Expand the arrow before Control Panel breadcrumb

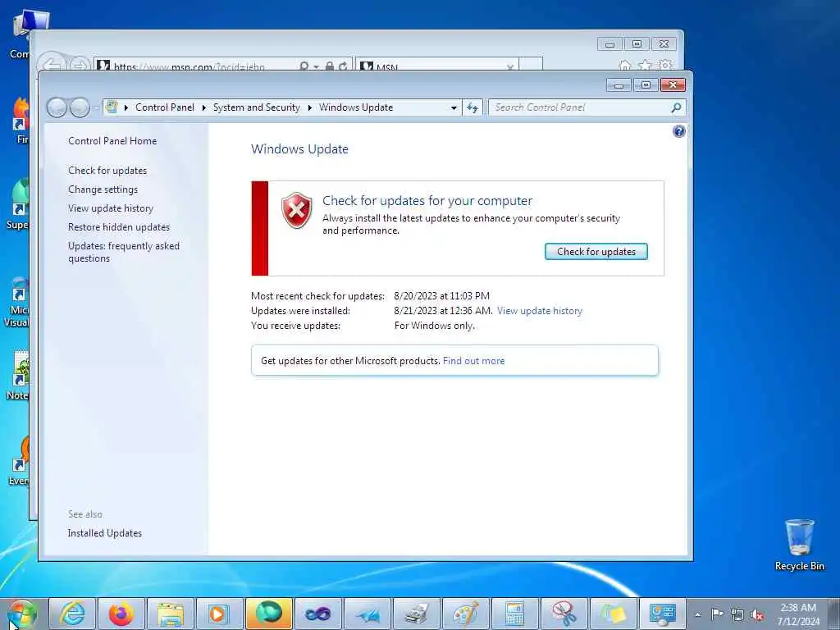tap(126, 107)
